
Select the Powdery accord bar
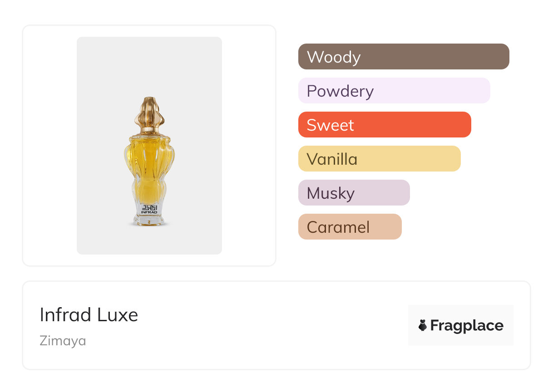click(x=394, y=91)
